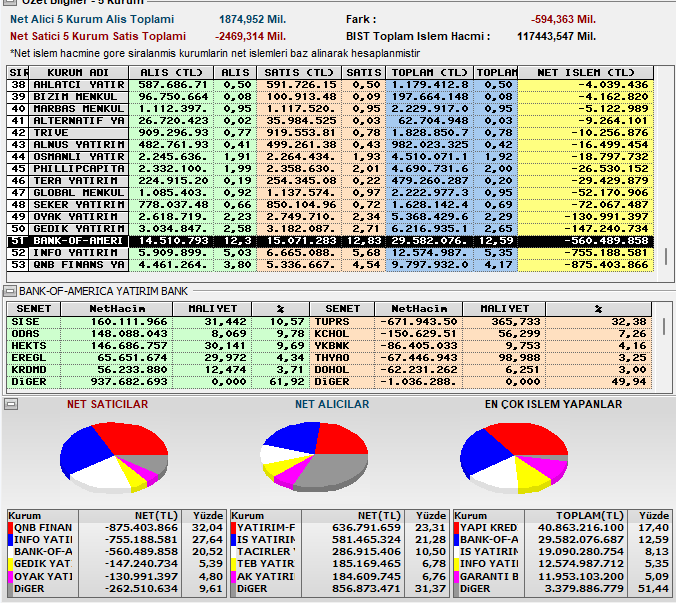The image size is (676, 603).
Task: Click yellow swatch beside GEDIK YAT
Action: 11,564
